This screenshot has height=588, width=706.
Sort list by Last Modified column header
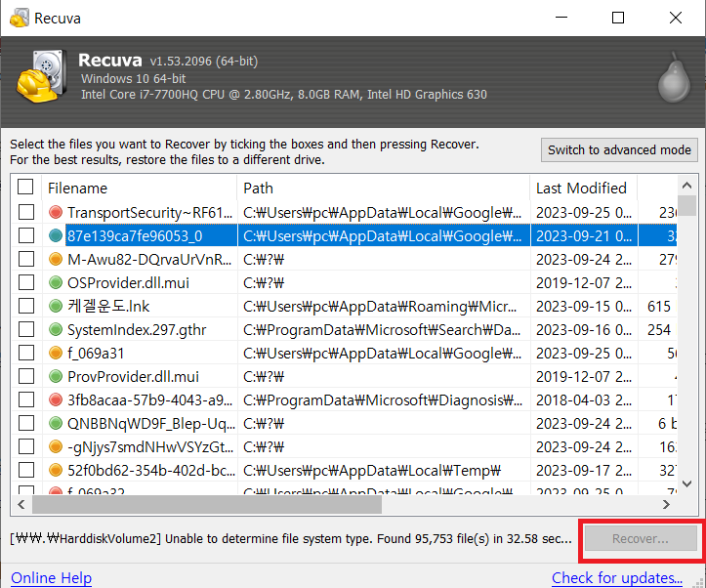pos(584,188)
